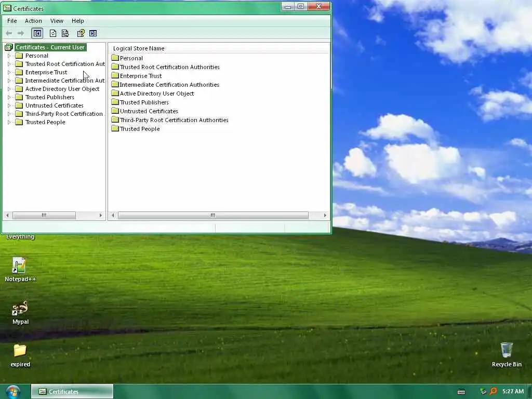Image resolution: width=532 pixels, height=399 pixels.
Task: Click Intermediate Certification Authorities list folder icon
Action: click(115, 84)
